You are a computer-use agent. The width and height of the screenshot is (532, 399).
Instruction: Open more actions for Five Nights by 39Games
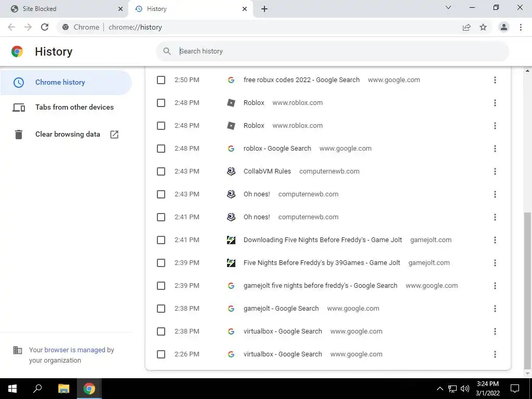[495, 263]
